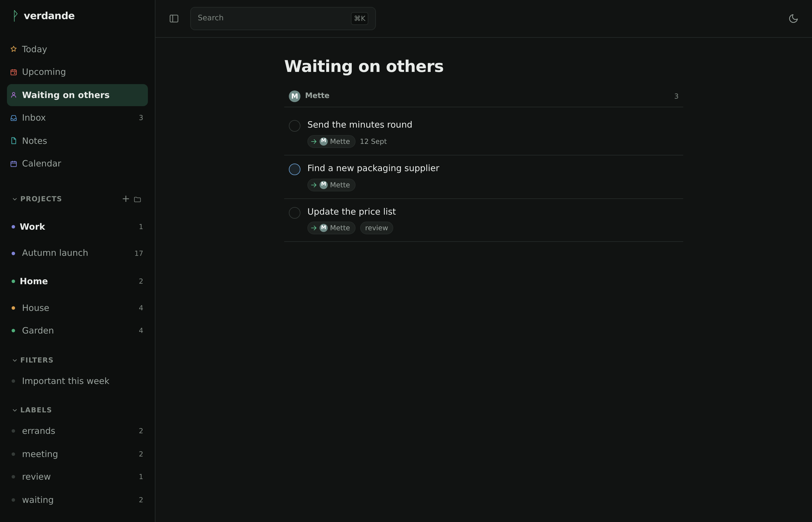Screen dimensions: 812x522
Task: Click the Today star icon
Action: (x=14, y=49)
